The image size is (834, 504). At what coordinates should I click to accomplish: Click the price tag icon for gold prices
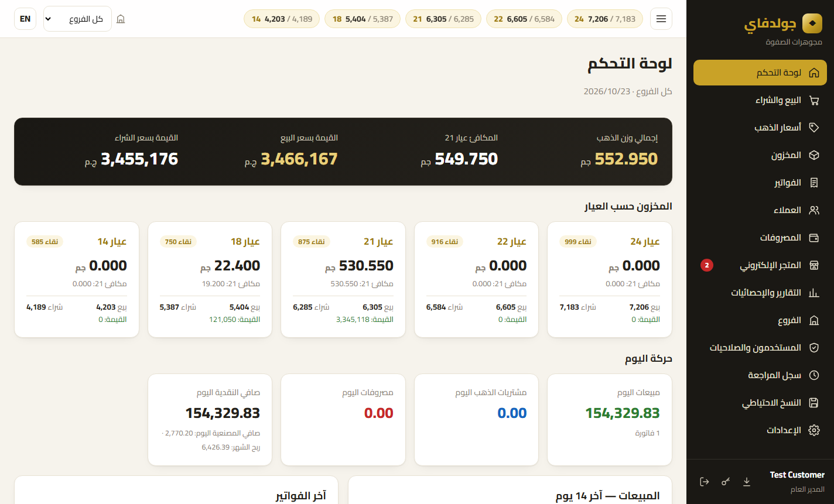814,128
